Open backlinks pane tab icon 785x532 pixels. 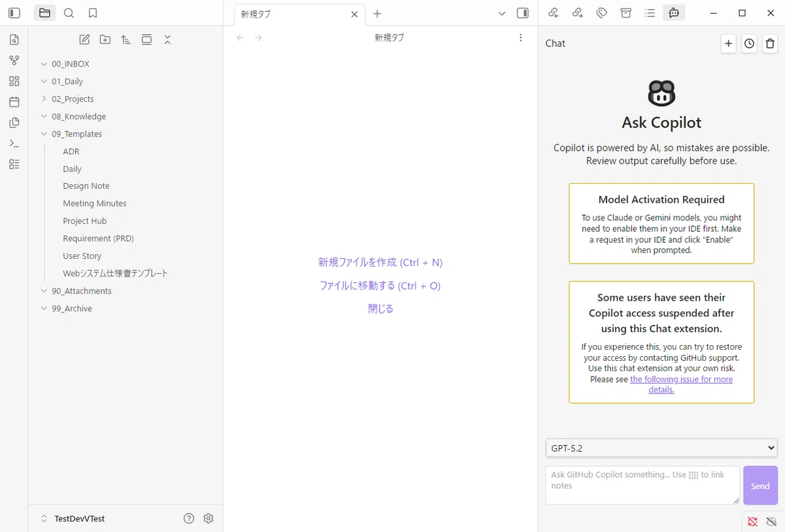(553, 13)
